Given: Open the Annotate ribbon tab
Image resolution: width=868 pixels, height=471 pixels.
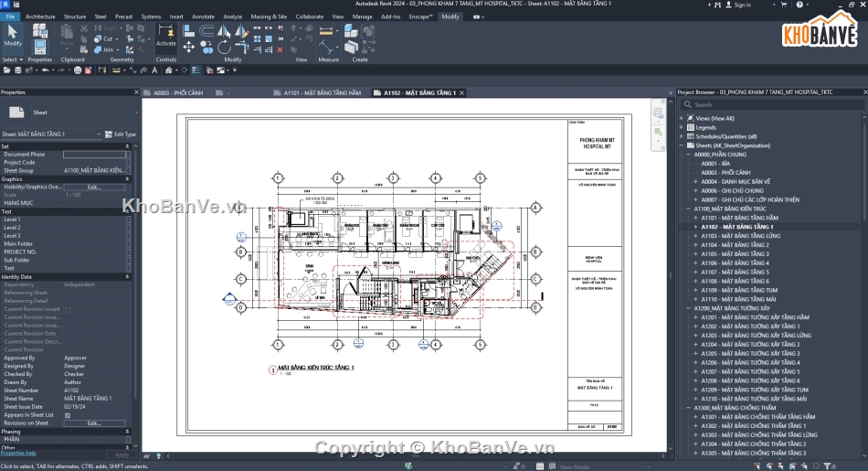Looking at the screenshot, I should pos(203,16).
